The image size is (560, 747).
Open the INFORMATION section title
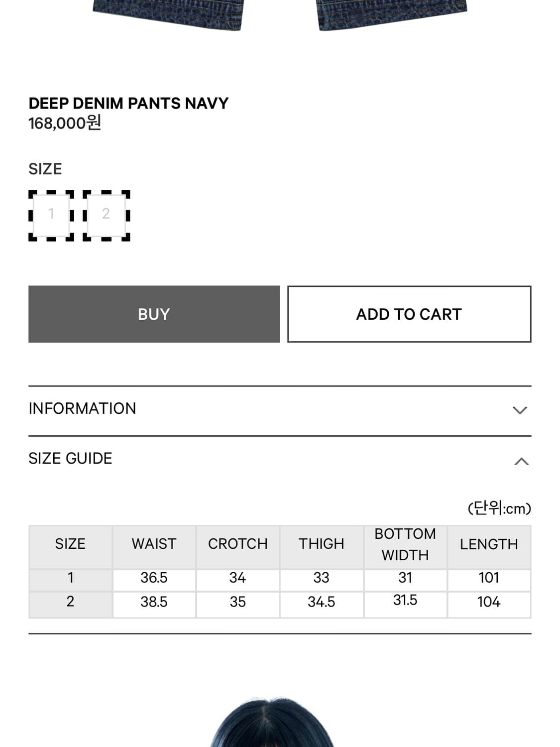pos(82,409)
